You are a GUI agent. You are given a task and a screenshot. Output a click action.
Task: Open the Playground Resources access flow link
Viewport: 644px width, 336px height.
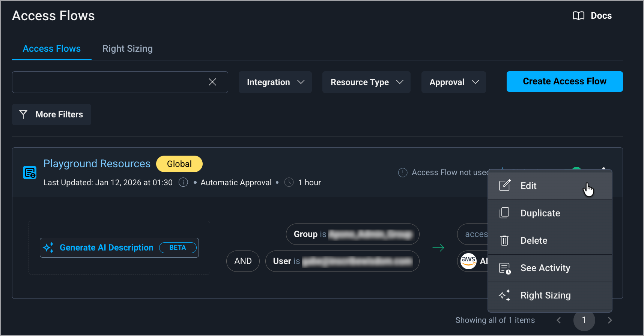coord(97,164)
